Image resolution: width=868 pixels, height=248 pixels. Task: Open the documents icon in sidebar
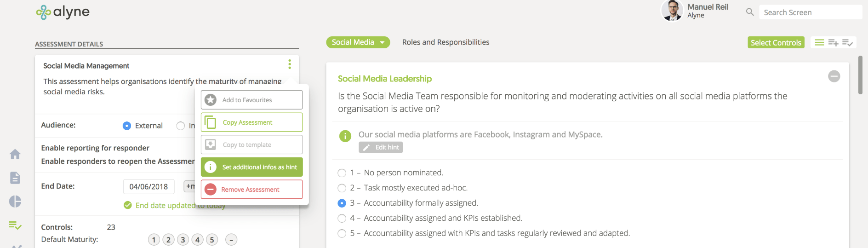(15, 178)
